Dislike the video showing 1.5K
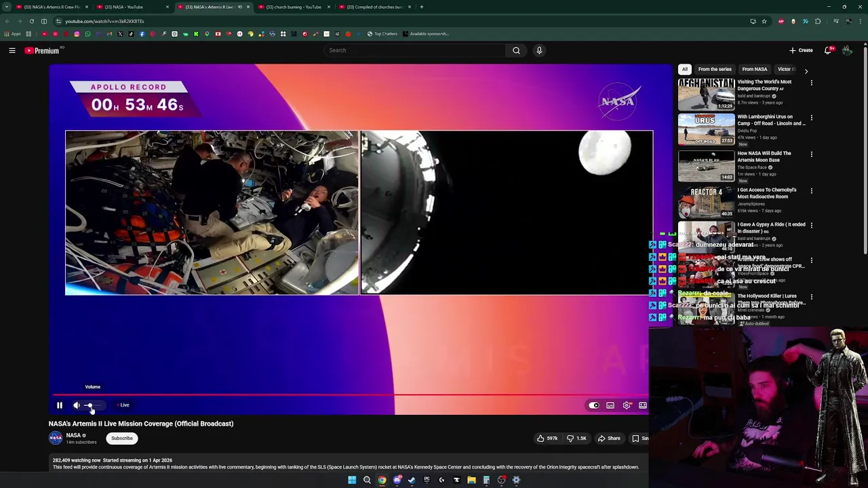Image resolution: width=868 pixels, height=488 pixels. click(x=576, y=439)
